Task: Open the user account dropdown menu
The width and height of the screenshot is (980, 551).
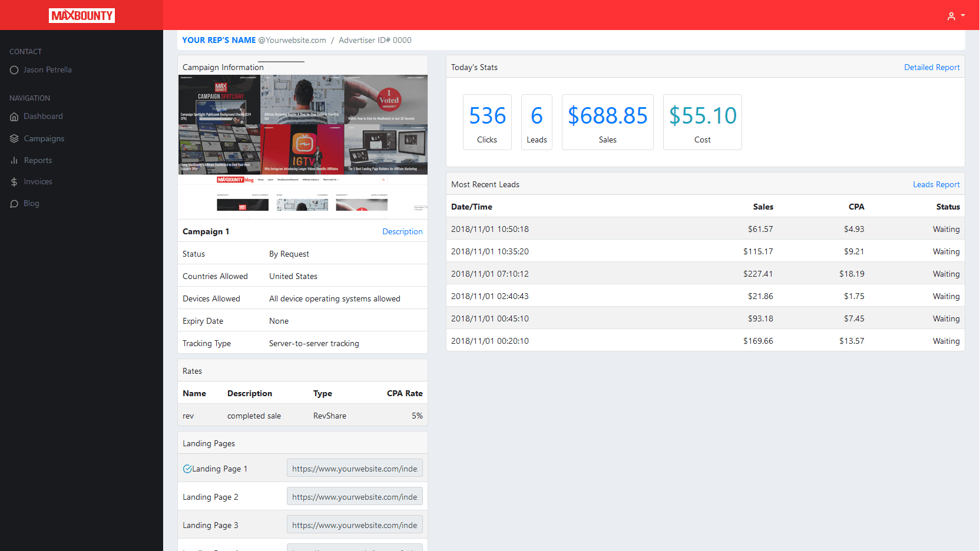Action: click(955, 16)
